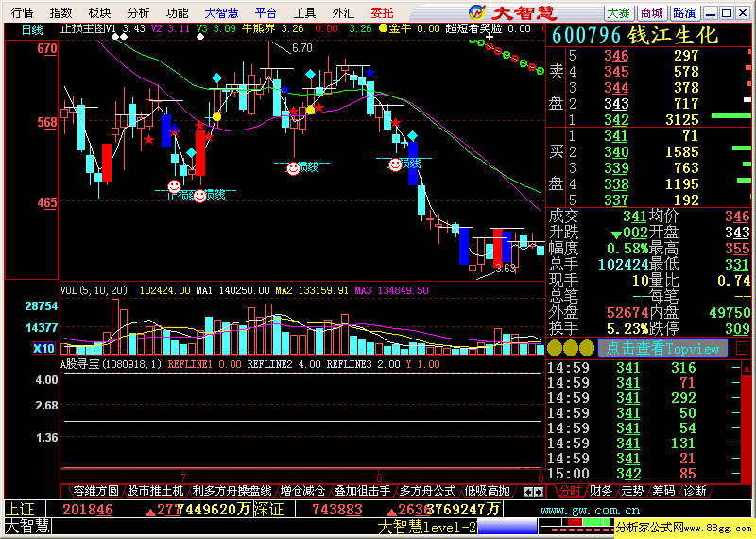The image size is (756, 539).
Task: Click the 大赛 button
Action: tap(619, 12)
